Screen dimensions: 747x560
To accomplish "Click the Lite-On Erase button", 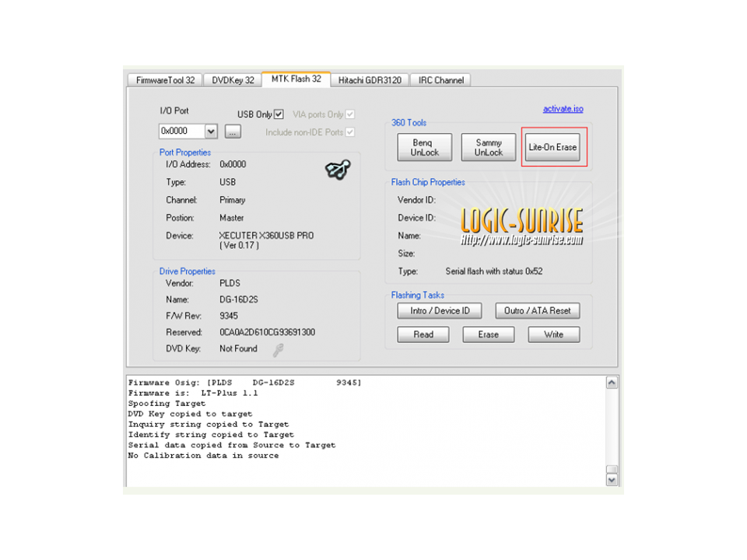I will coord(552,147).
